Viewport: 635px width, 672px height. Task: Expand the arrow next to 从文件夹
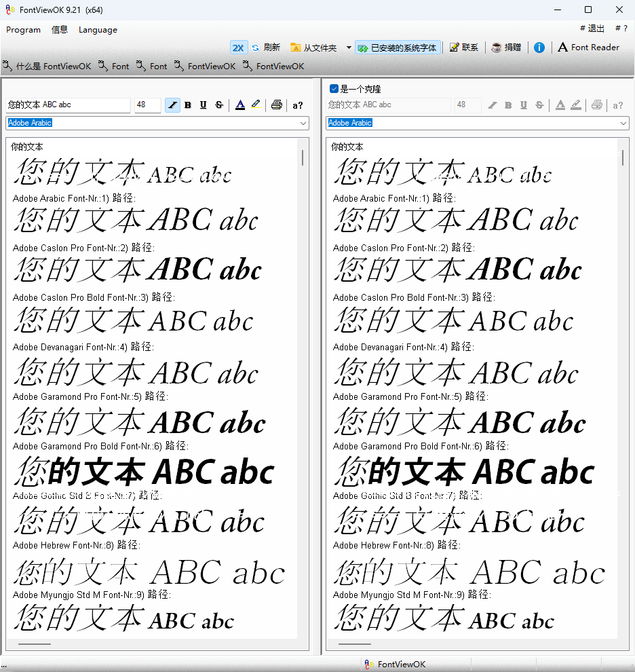pos(349,48)
